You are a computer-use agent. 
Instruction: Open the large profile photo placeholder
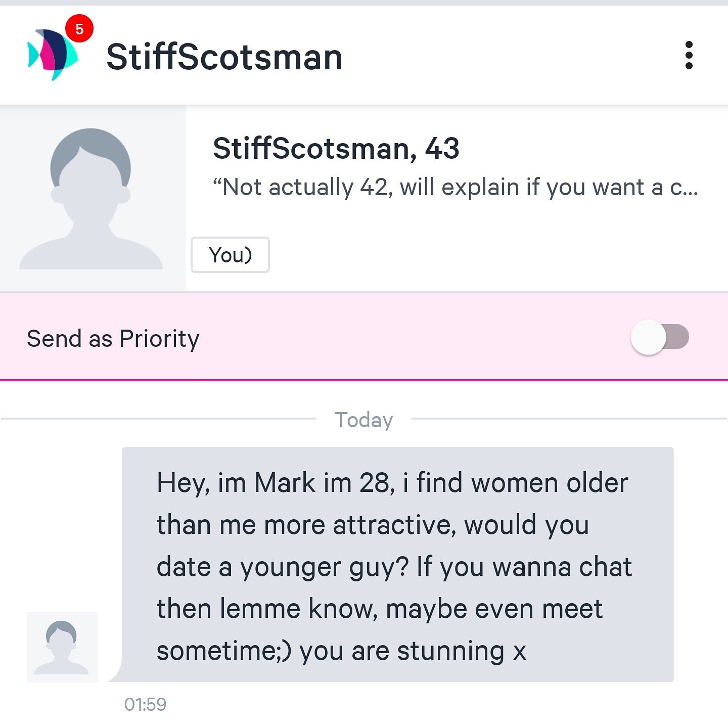click(92, 198)
